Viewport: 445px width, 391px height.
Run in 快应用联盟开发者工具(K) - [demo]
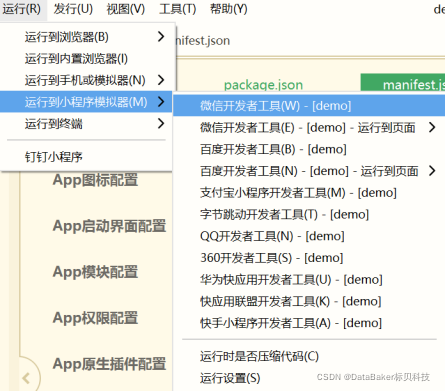(x=309, y=301)
